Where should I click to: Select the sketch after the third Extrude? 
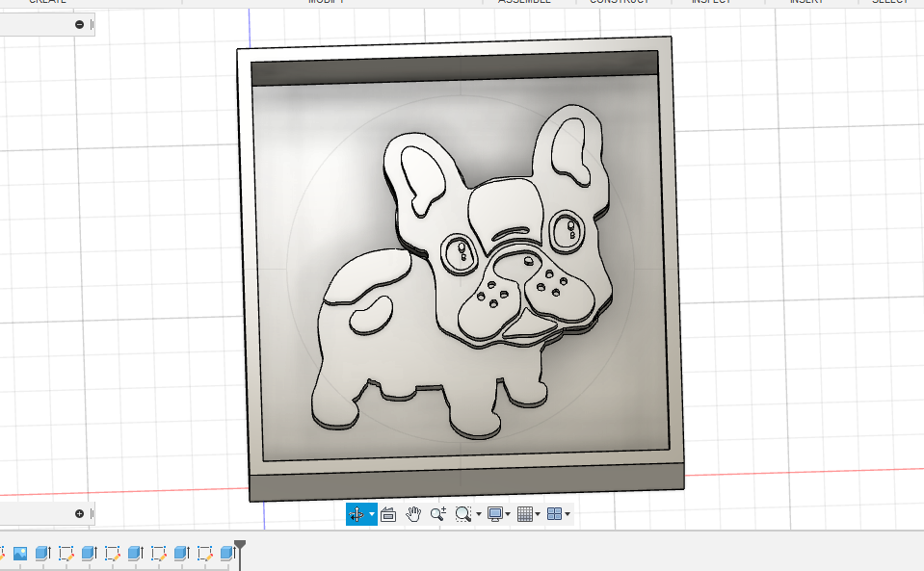(159, 554)
